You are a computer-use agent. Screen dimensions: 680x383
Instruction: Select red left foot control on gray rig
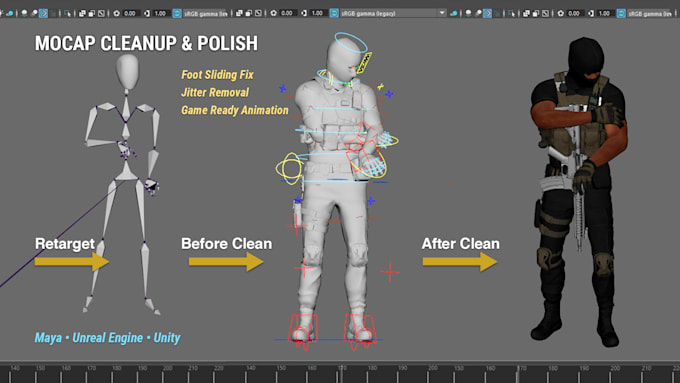(304, 332)
